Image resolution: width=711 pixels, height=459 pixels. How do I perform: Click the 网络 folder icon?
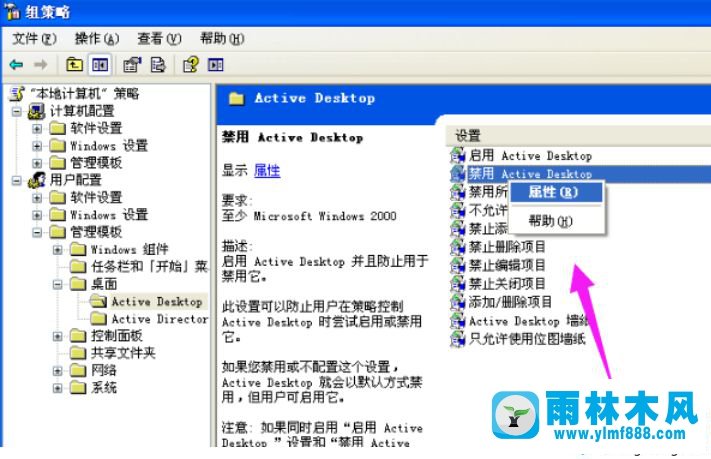tap(78, 371)
